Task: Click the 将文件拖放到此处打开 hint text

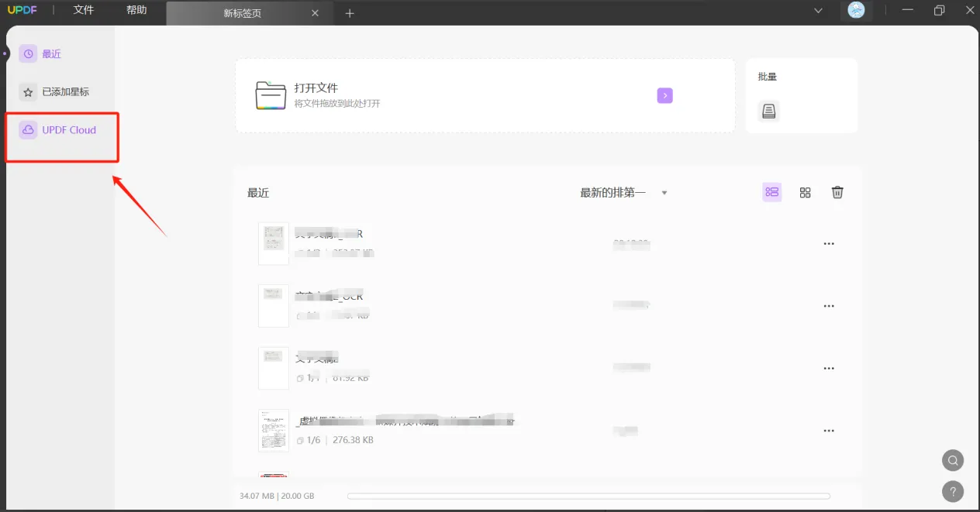Action: pyautogui.click(x=337, y=103)
